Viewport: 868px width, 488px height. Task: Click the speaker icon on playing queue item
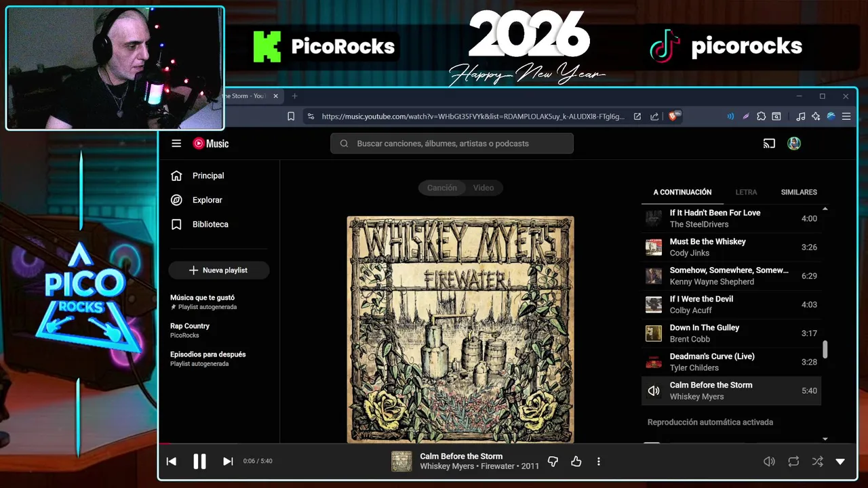pyautogui.click(x=654, y=391)
